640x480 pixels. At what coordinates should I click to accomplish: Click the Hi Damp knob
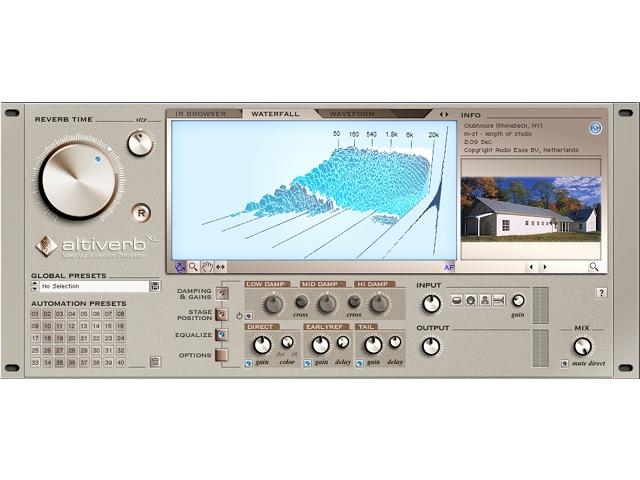[380, 304]
